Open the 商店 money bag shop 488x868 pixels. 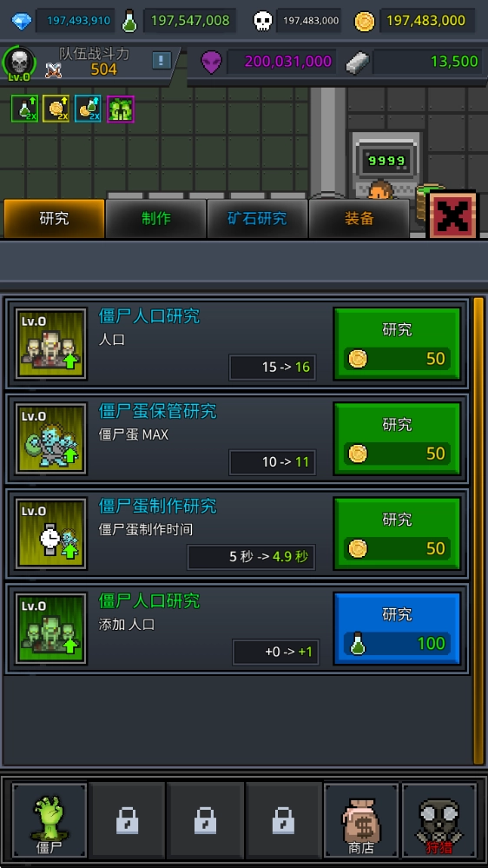tap(361, 821)
